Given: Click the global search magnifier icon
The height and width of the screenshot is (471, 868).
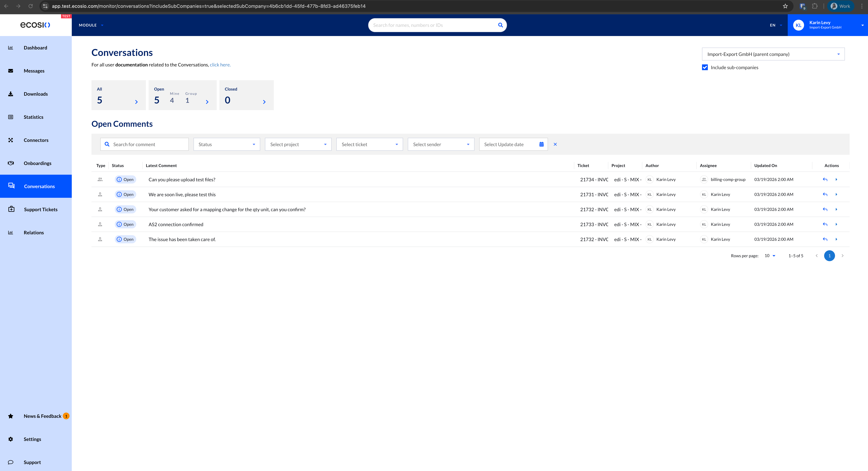Looking at the screenshot, I should click(500, 25).
